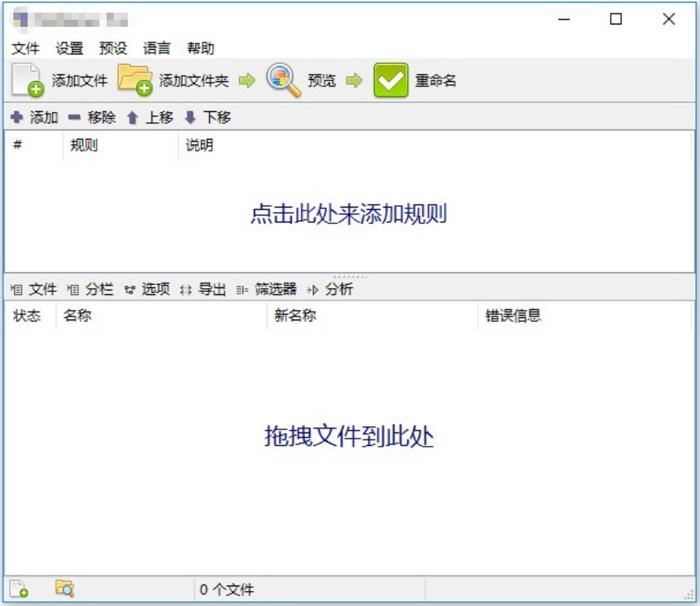Open the 分析 analyze item

pyautogui.click(x=330, y=289)
